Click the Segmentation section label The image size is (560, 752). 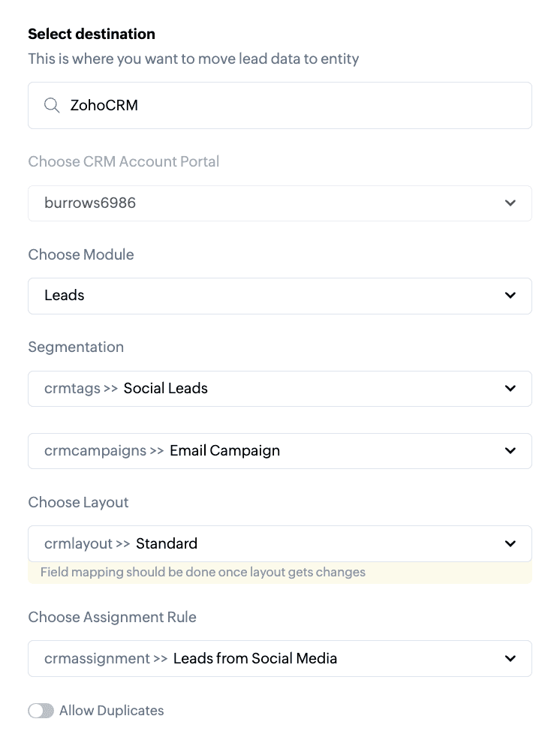(x=76, y=347)
